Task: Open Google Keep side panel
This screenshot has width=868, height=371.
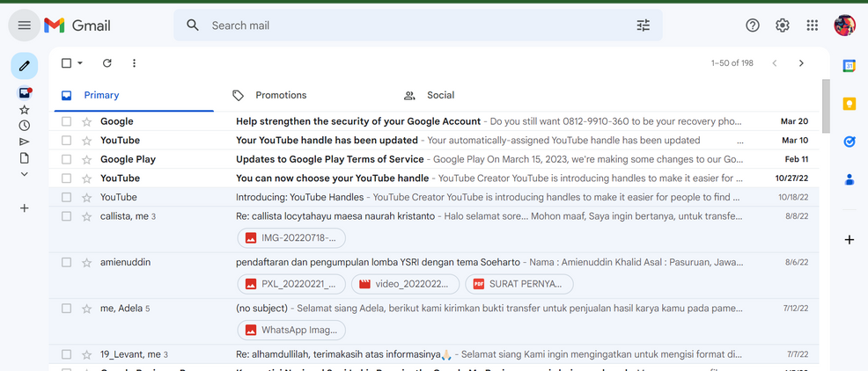Action: click(x=850, y=104)
